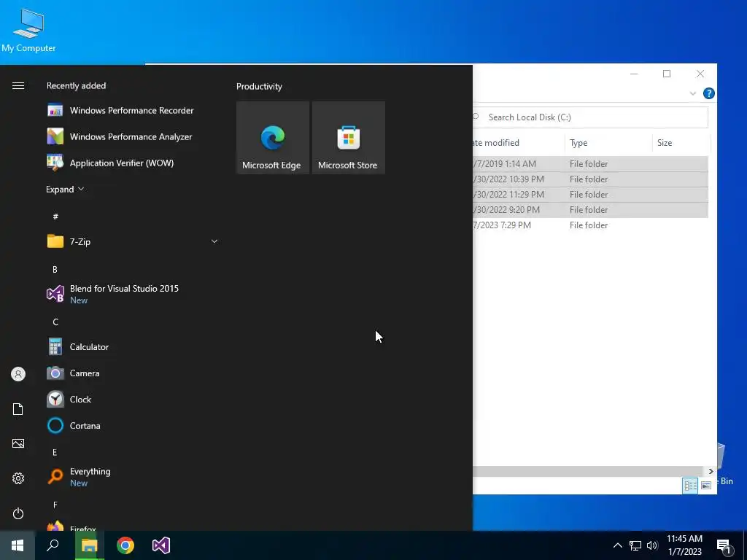Click the B letter group header
Image resolution: width=747 pixels, height=560 pixels.
[55, 270]
